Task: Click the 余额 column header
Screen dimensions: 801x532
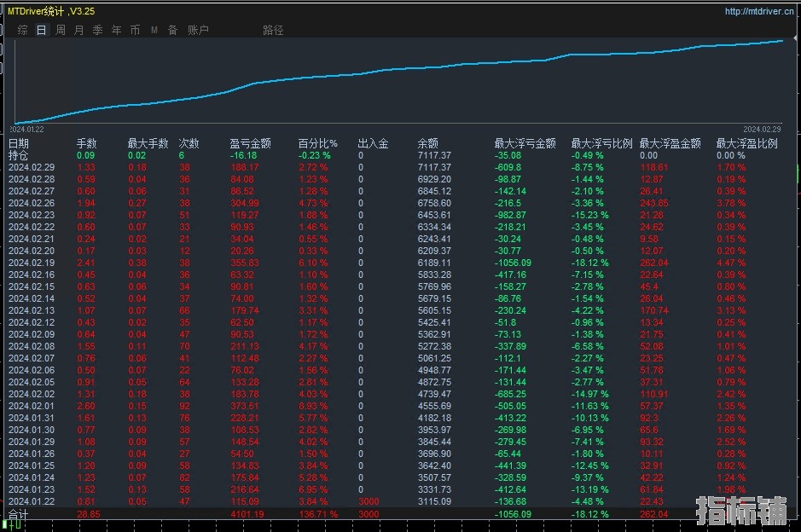Action: point(427,143)
